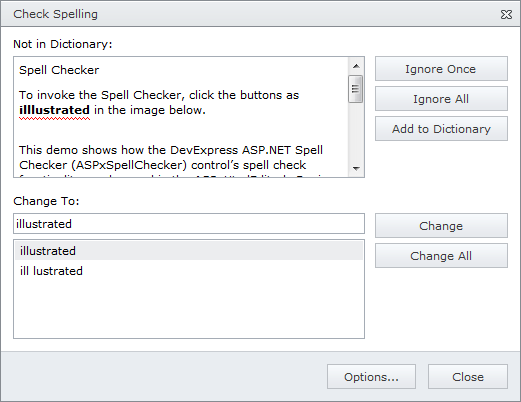The image size is (521, 402).
Task: Add the word to dictionary
Action: click(441, 129)
